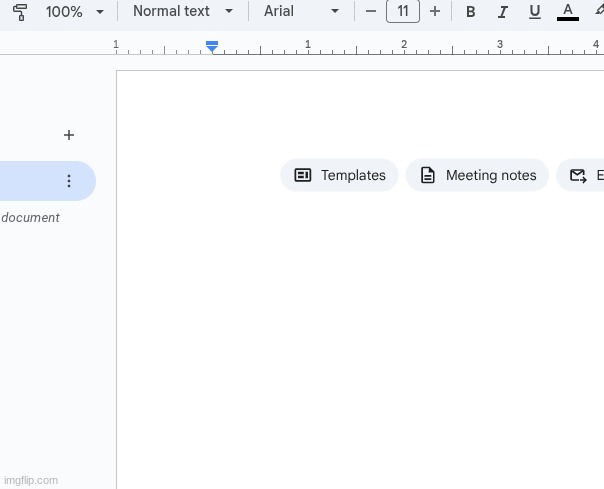Image resolution: width=604 pixels, height=489 pixels.
Task: Insert Meeting notes template
Action: (x=477, y=175)
